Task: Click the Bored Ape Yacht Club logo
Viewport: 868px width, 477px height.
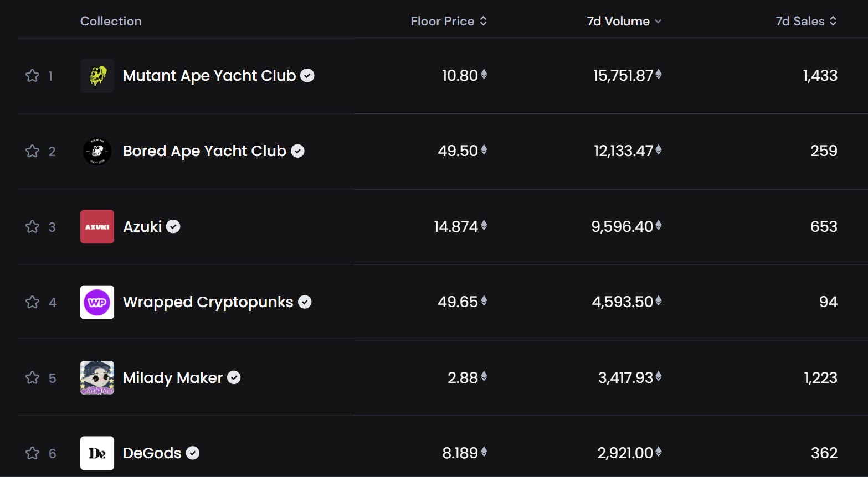Action: pyautogui.click(x=97, y=151)
